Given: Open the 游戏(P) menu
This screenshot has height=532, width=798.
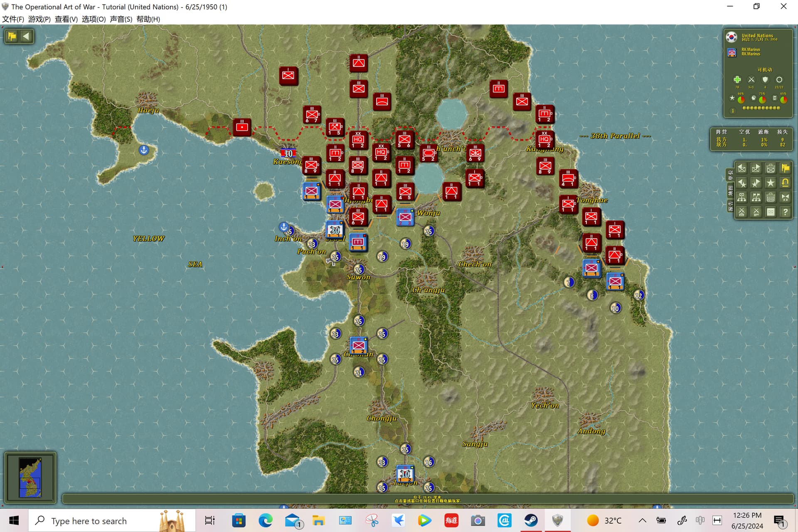Looking at the screenshot, I should click(39, 19).
